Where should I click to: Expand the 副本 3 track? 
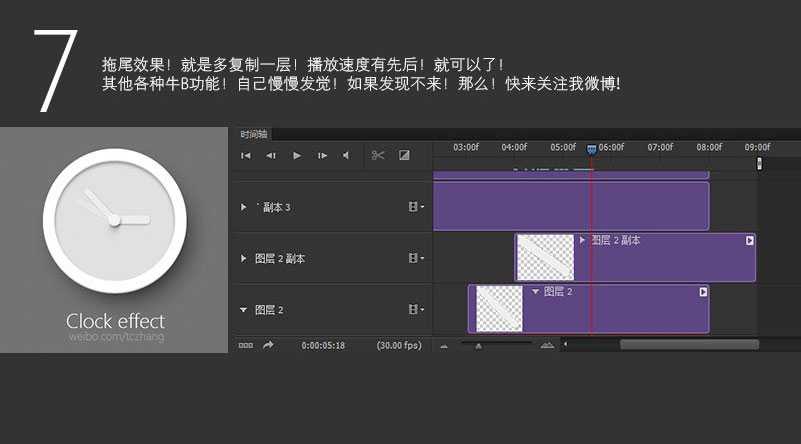(244, 207)
